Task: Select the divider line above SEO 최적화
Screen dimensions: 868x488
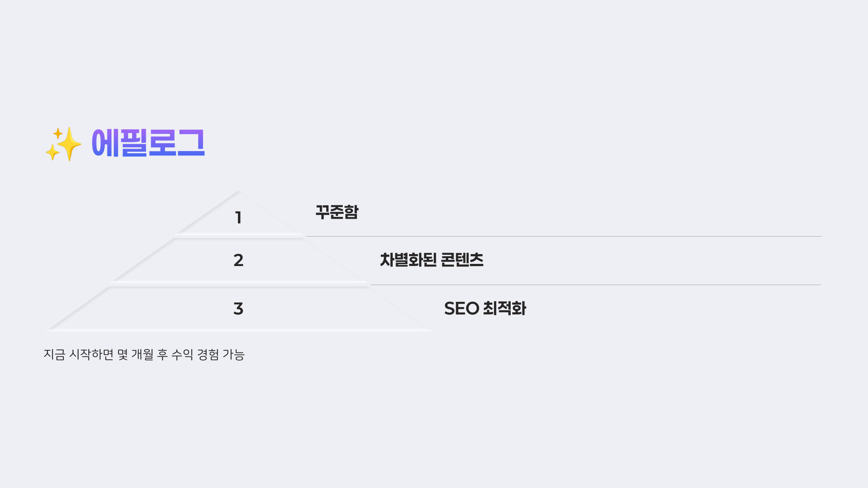Action: (x=596, y=285)
